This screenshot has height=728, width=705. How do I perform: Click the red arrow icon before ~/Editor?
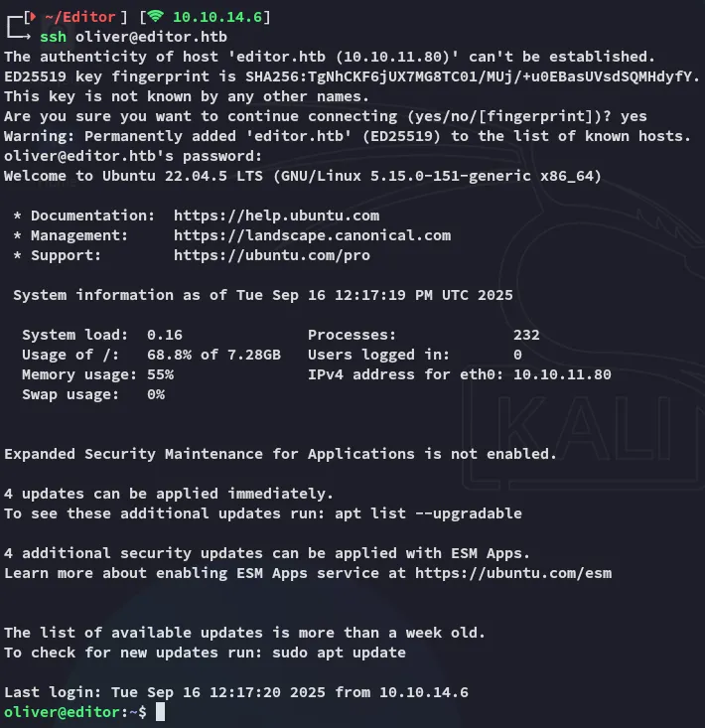pyautogui.click(x=31, y=17)
